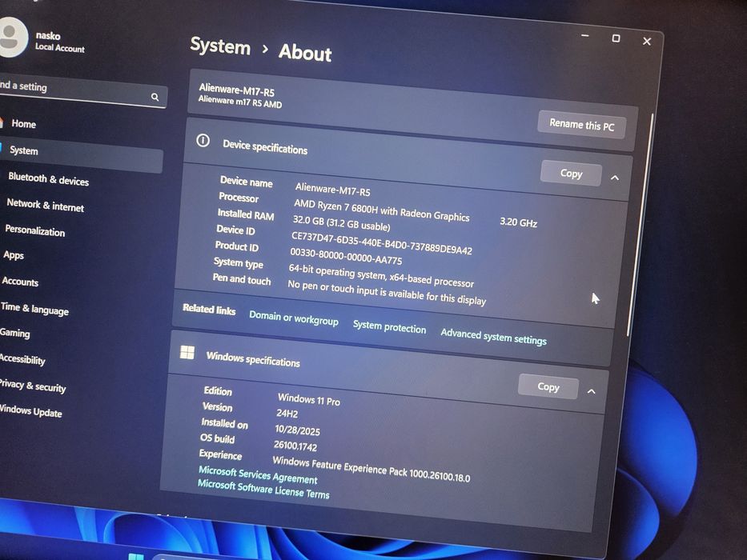Maximize the Settings window
The image size is (747, 560).
pos(616,38)
